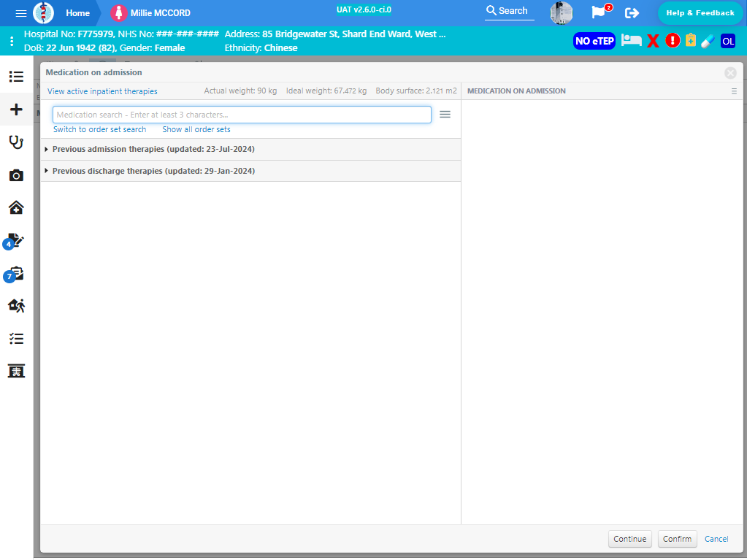The width and height of the screenshot is (747, 560).
Task: Click the red X alert icon
Action: [653, 41]
